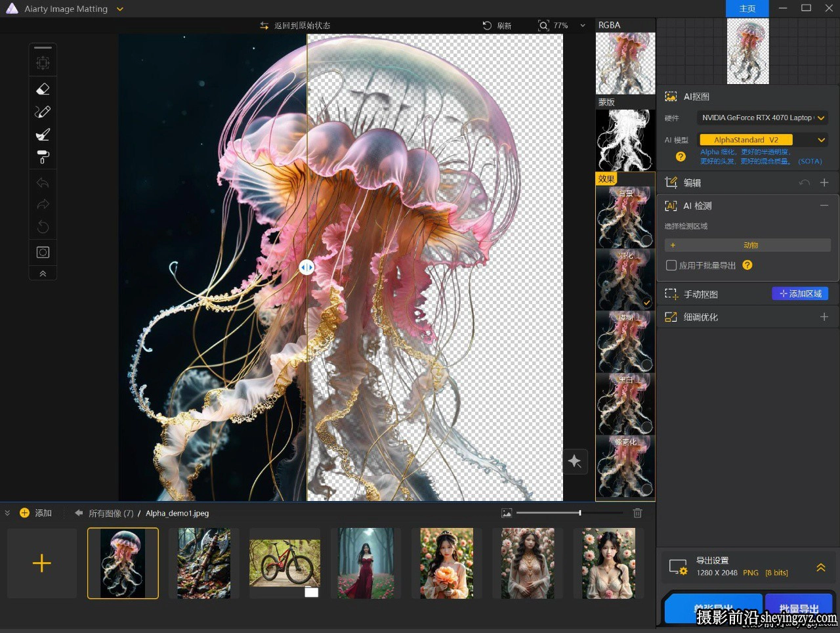Select the paint roller tool
This screenshot has height=633, width=840.
(x=43, y=157)
